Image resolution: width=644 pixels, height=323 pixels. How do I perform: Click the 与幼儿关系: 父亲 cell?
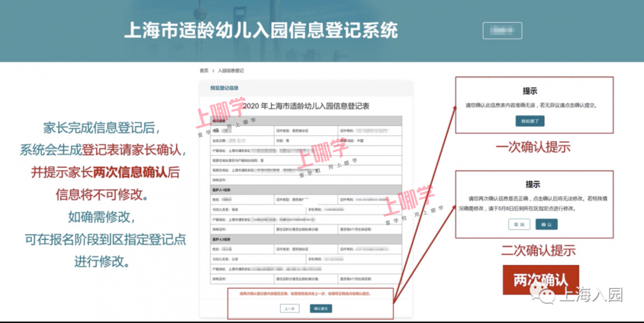[258, 259]
